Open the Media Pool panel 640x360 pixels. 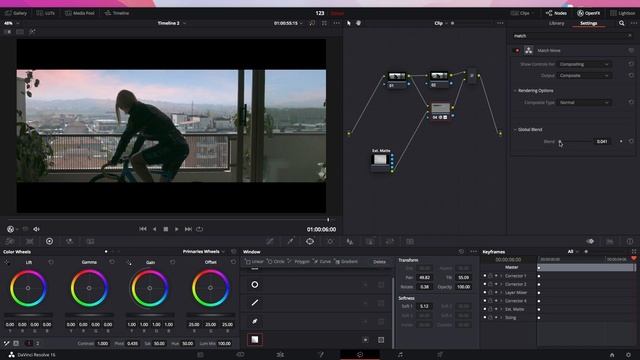click(80, 13)
